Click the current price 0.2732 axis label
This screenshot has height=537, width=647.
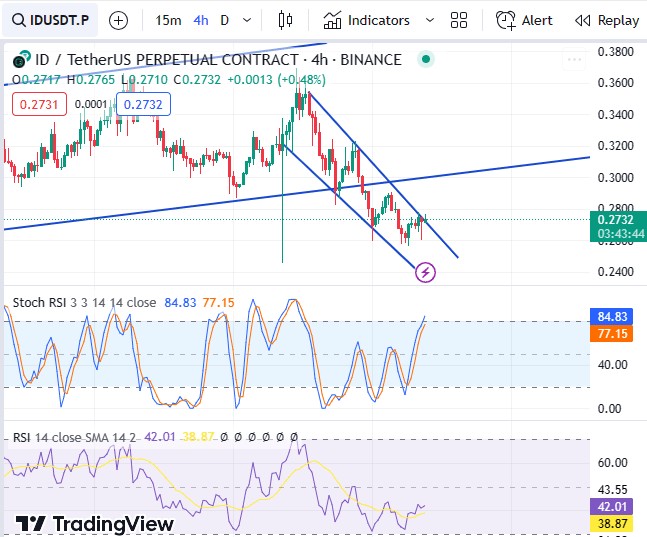pyautogui.click(x=621, y=219)
